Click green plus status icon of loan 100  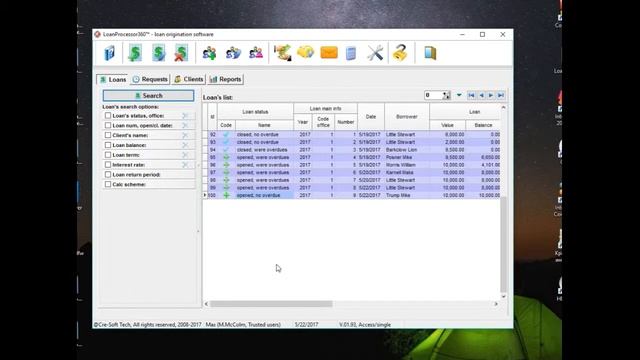tap(226, 196)
